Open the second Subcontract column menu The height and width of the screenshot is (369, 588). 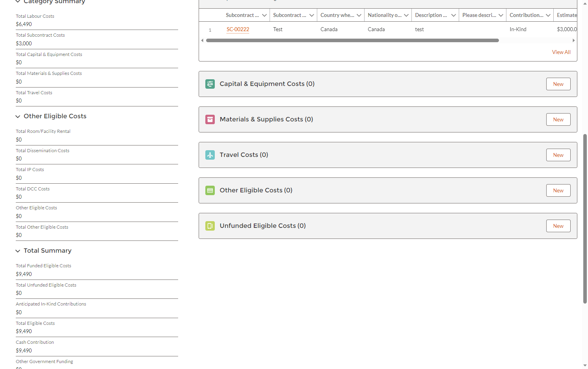[312, 15]
